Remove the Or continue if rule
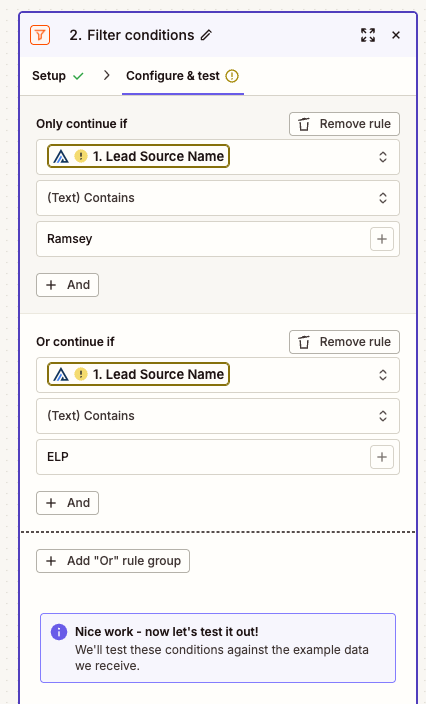426x704 pixels. pyautogui.click(x=344, y=342)
